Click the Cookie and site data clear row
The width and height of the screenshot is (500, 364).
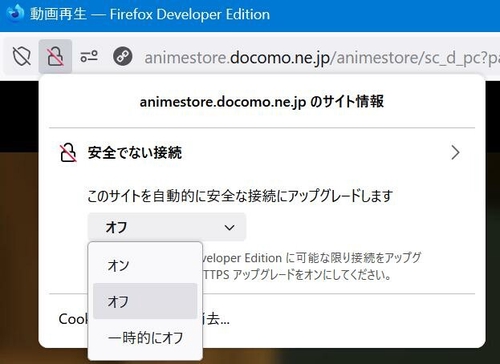[x=262, y=319]
